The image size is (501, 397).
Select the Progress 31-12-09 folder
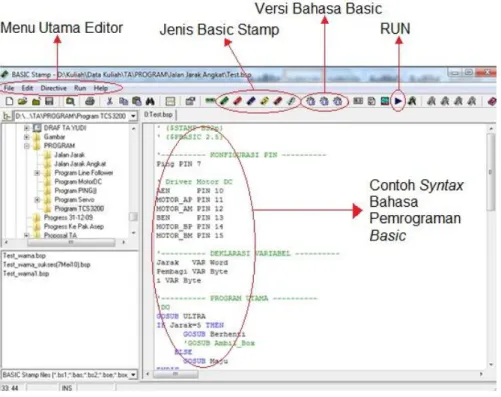coord(68,218)
